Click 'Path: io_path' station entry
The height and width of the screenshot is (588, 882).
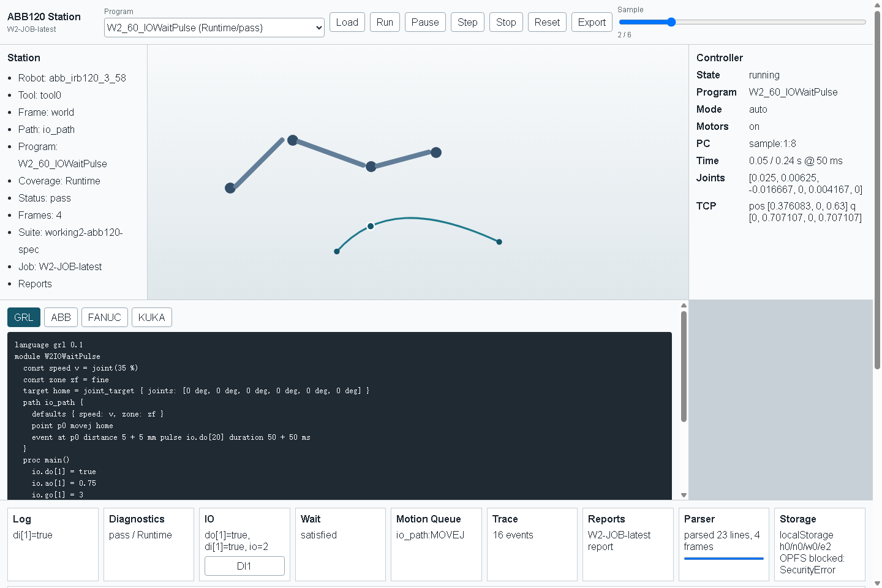pos(47,129)
